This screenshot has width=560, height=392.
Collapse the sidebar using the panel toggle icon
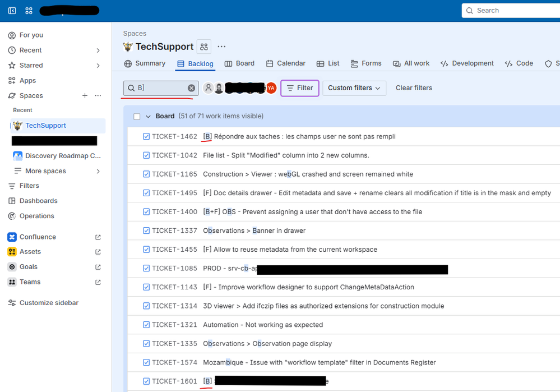tap(11, 10)
